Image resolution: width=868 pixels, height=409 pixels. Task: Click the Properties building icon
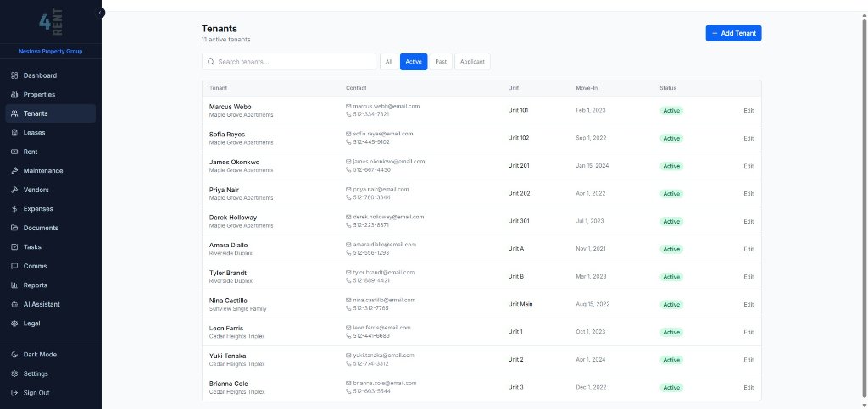(x=14, y=95)
